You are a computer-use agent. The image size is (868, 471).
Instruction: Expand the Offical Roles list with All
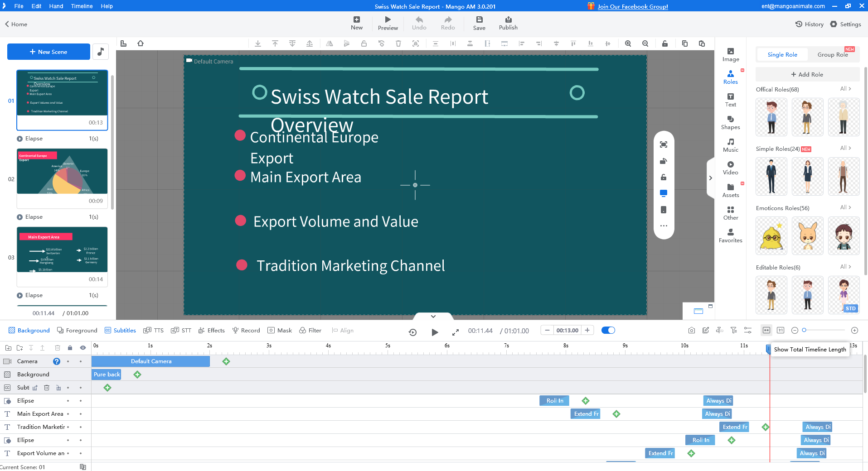tap(846, 89)
